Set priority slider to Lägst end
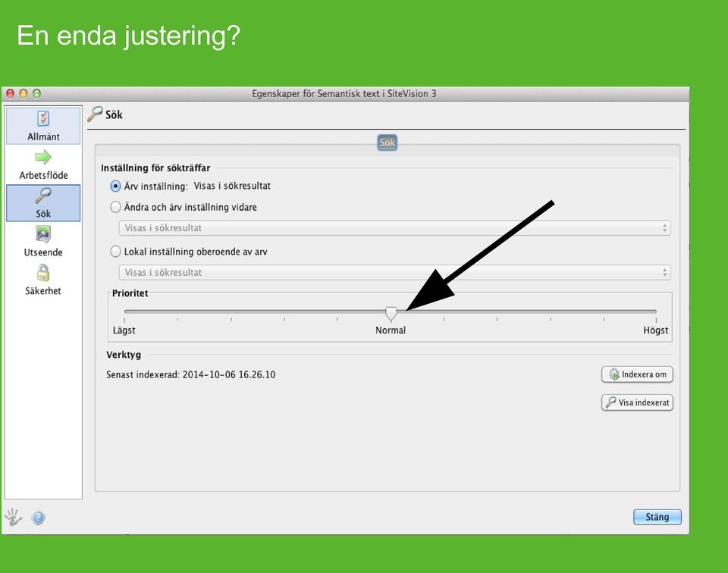Image resolution: width=728 pixels, height=573 pixels. tap(125, 312)
